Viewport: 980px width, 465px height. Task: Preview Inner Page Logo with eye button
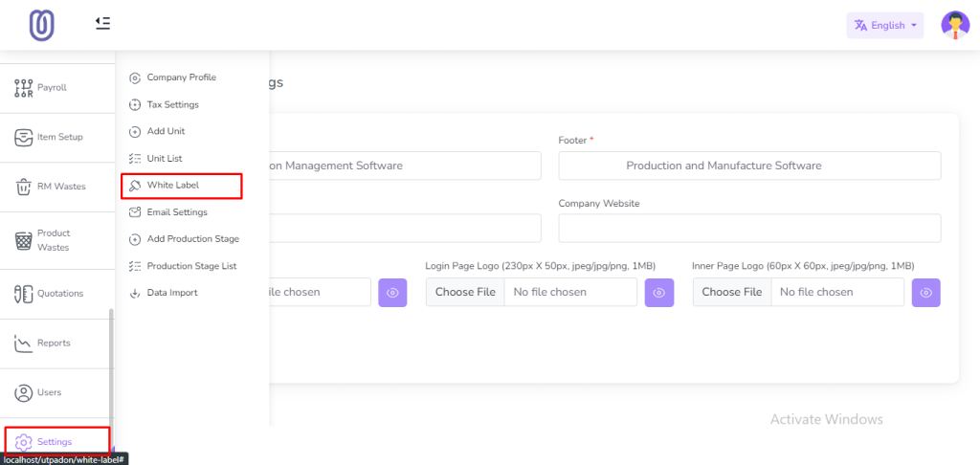click(925, 293)
